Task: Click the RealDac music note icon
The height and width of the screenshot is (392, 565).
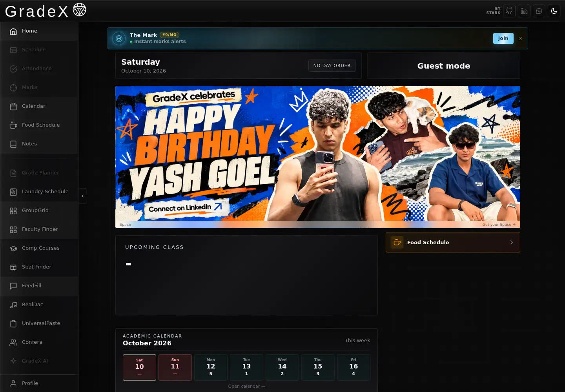Action: (x=13, y=305)
